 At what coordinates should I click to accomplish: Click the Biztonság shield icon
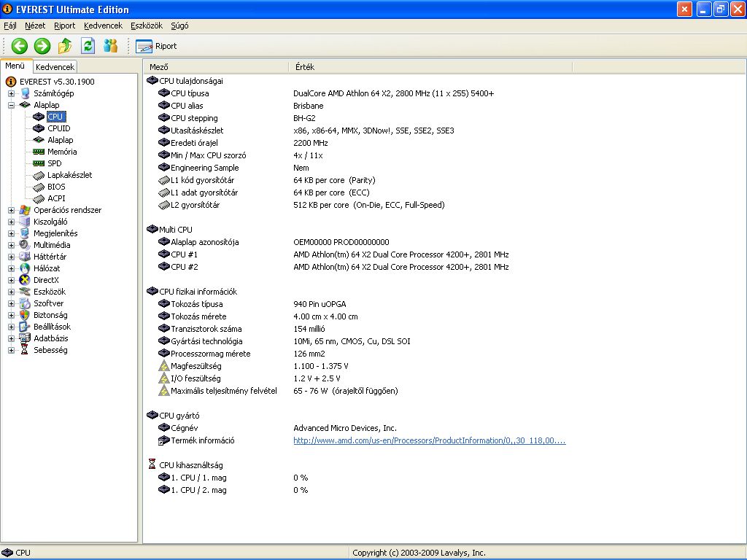pos(25,315)
